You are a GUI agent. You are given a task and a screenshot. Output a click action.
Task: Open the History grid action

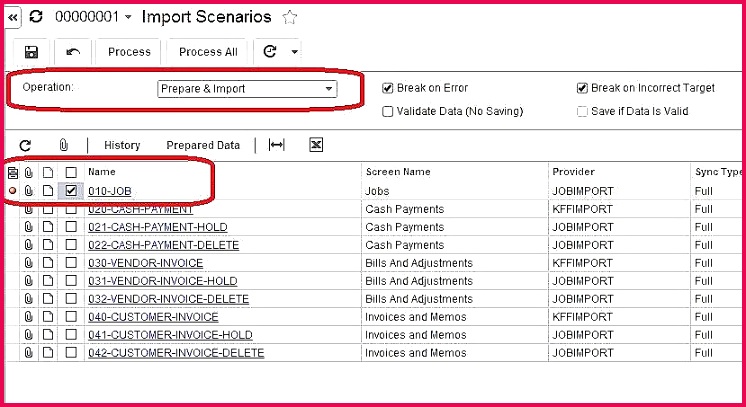tap(122, 145)
